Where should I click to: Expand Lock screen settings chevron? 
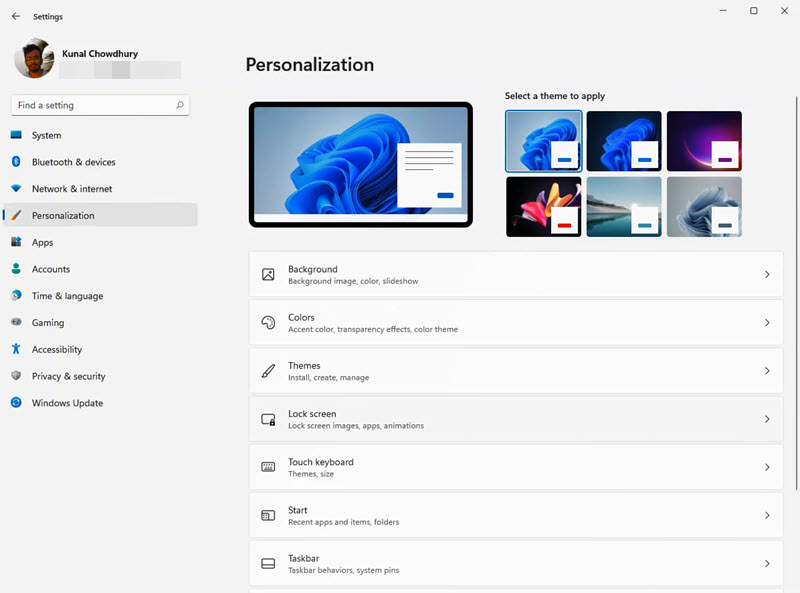point(767,419)
